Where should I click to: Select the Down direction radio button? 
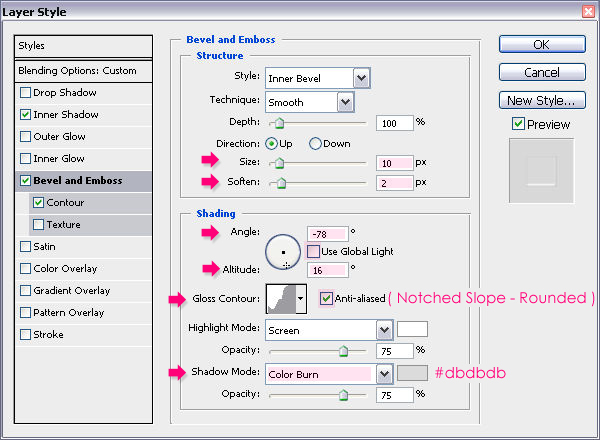pos(316,143)
